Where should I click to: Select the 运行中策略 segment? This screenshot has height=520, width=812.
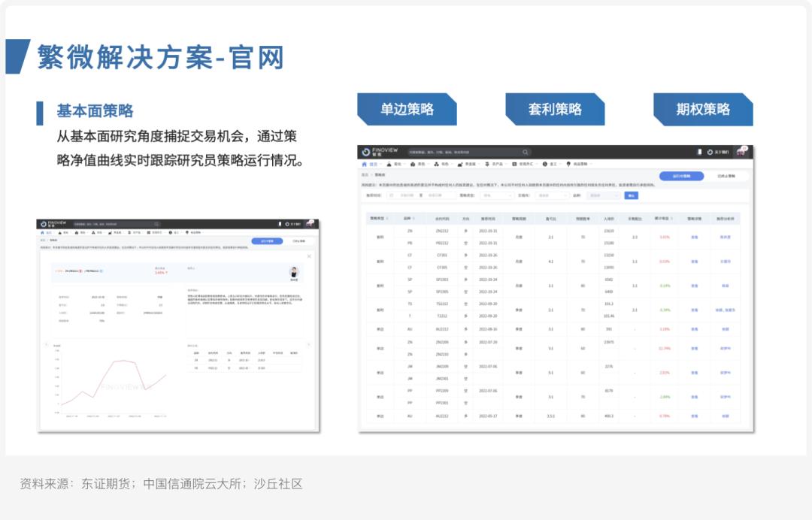click(x=683, y=176)
